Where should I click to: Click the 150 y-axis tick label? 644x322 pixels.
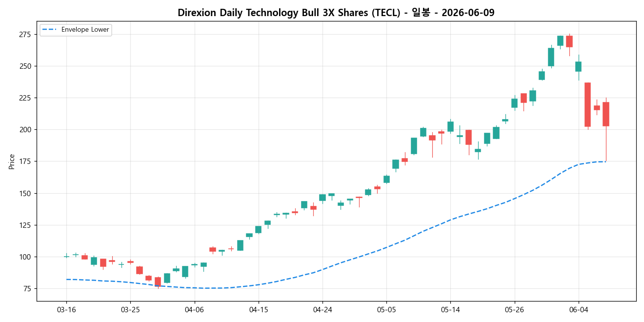(26, 193)
